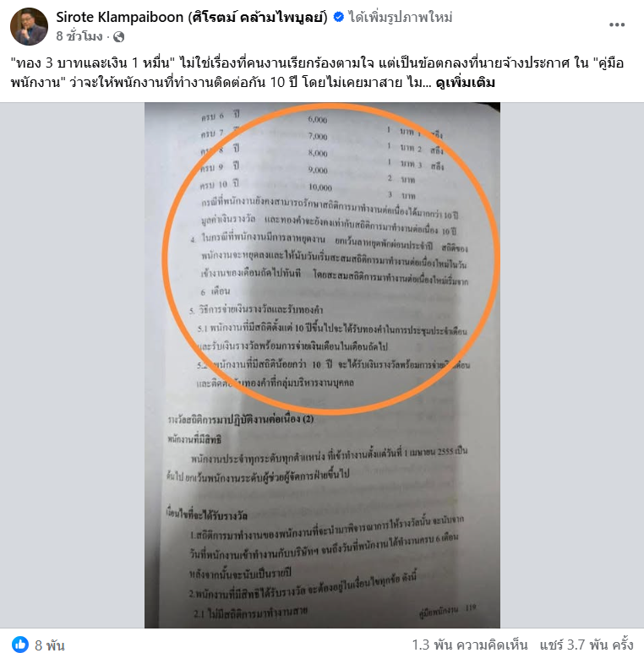Click the Thai name ศิโรตม์ คล้ามไพบูลย์
Screen dimensions: 644x653
[258, 17]
